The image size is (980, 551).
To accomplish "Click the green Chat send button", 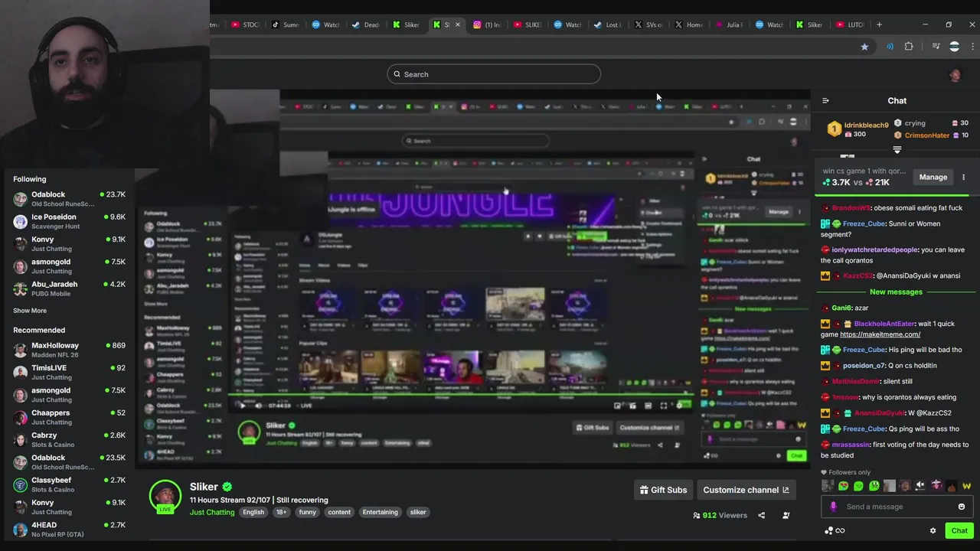I will [959, 530].
